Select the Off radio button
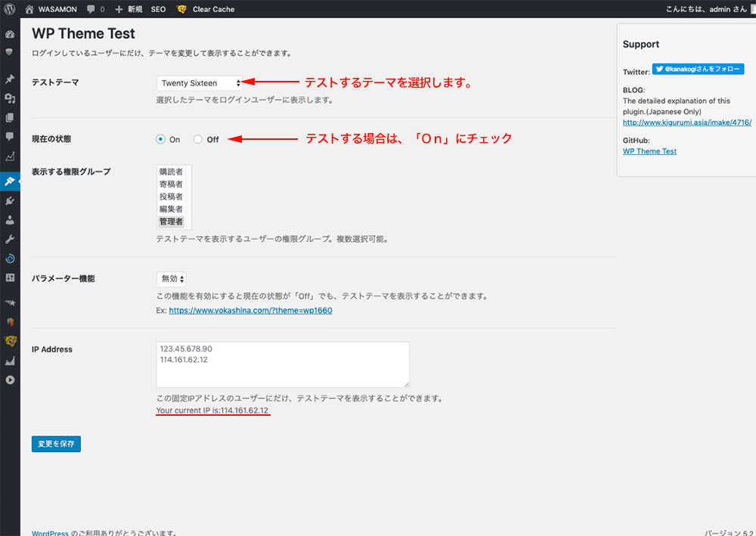756x536 pixels. (x=197, y=139)
